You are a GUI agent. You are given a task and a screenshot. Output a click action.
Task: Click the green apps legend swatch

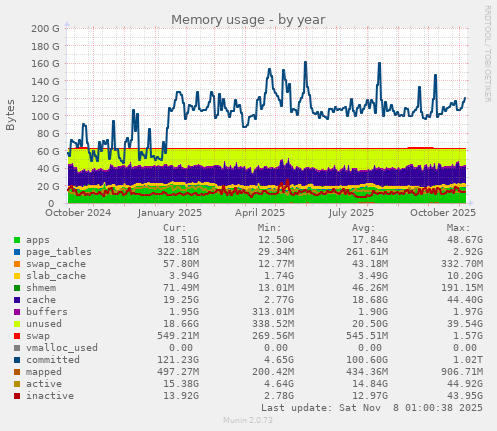(x=17, y=240)
